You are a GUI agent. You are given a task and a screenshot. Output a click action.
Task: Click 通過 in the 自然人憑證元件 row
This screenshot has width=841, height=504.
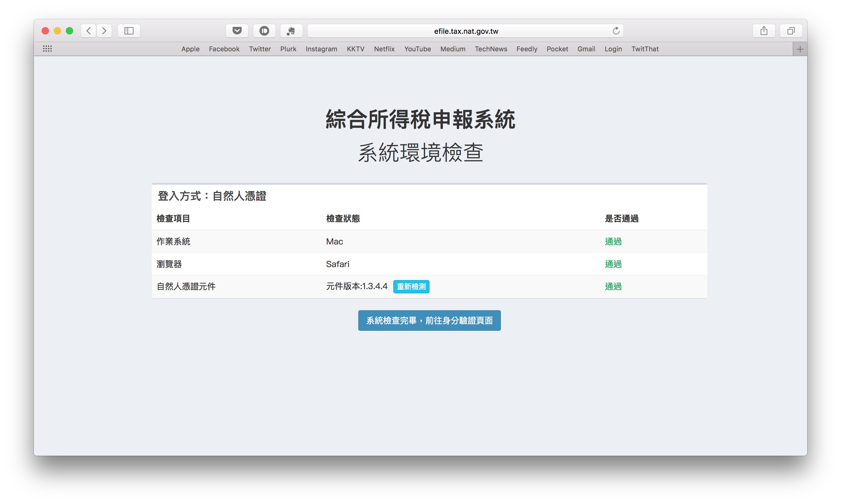(x=613, y=286)
